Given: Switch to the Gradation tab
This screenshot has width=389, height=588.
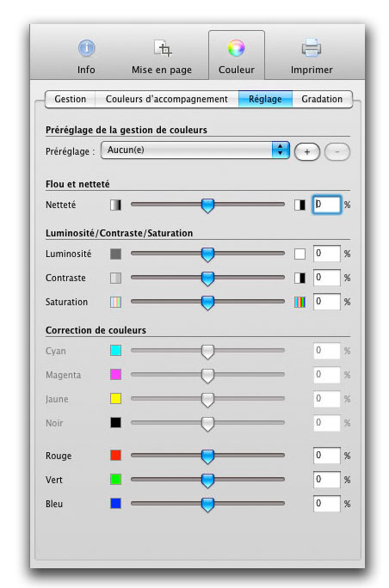Looking at the screenshot, I should click(322, 99).
